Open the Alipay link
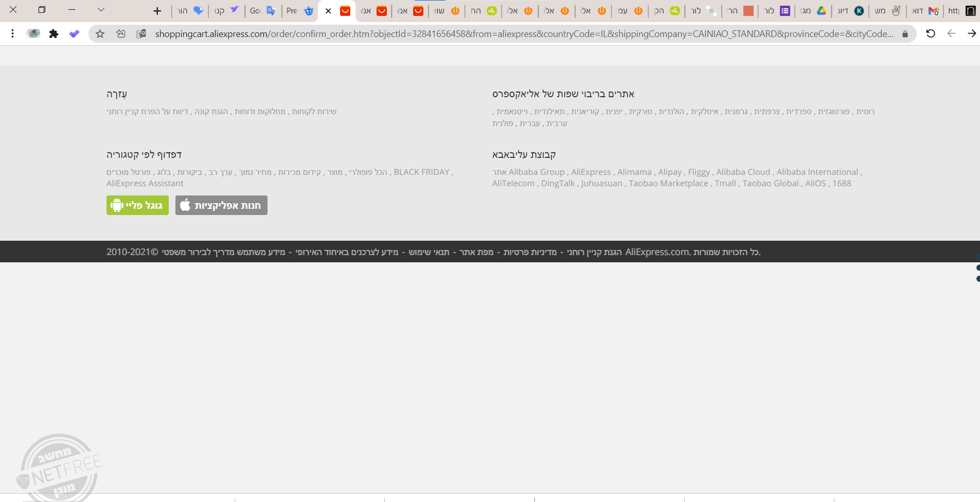The height and width of the screenshot is (502, 980). point(670,172)
